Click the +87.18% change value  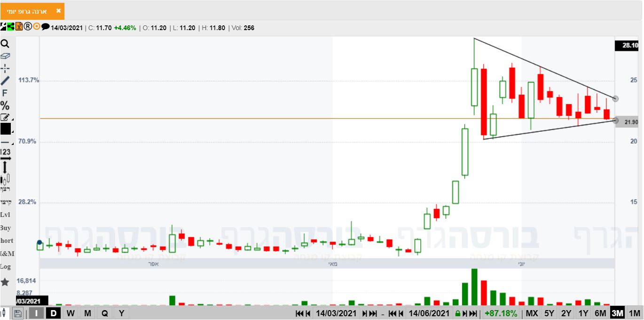(501, 313)
